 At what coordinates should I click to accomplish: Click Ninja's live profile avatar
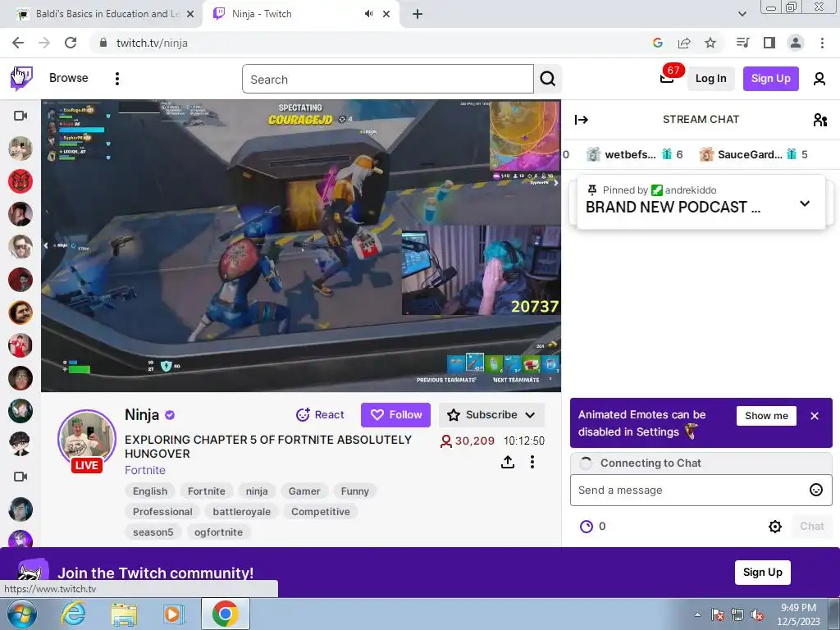click(87, 439)
